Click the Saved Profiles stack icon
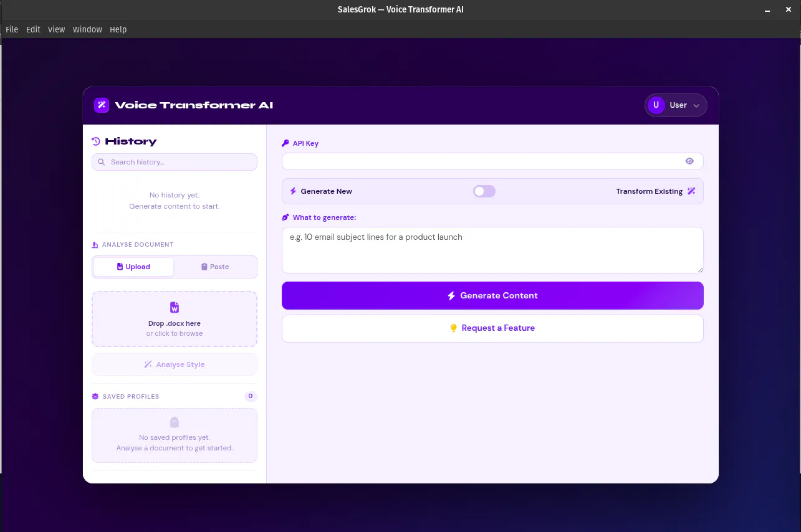 tap(95, 396)
